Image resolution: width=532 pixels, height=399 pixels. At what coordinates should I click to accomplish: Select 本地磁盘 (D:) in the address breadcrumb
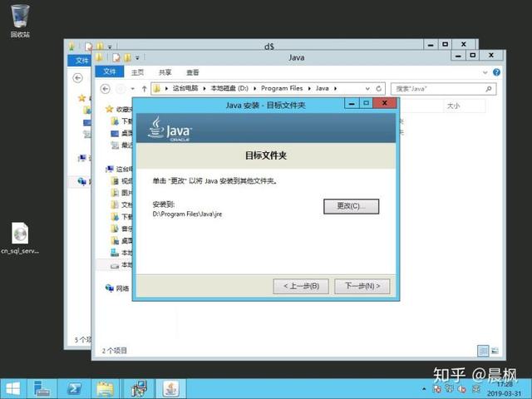[x=229, y=89]
